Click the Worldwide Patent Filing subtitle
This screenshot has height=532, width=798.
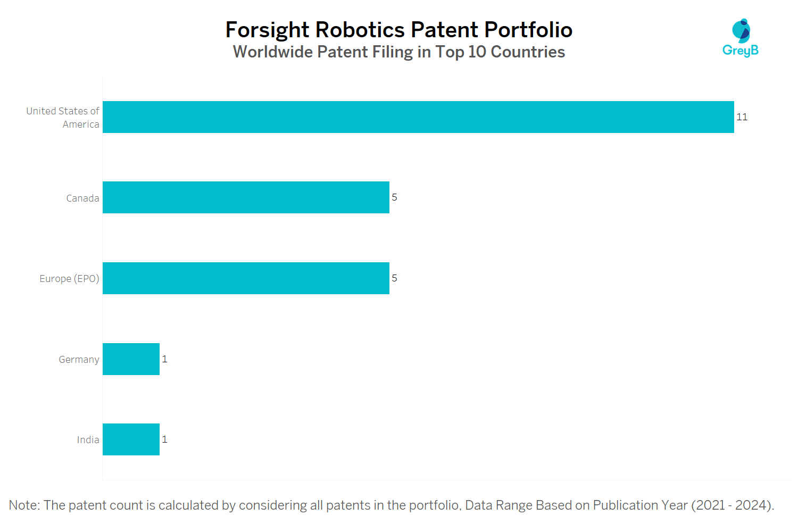click(399, 52)
